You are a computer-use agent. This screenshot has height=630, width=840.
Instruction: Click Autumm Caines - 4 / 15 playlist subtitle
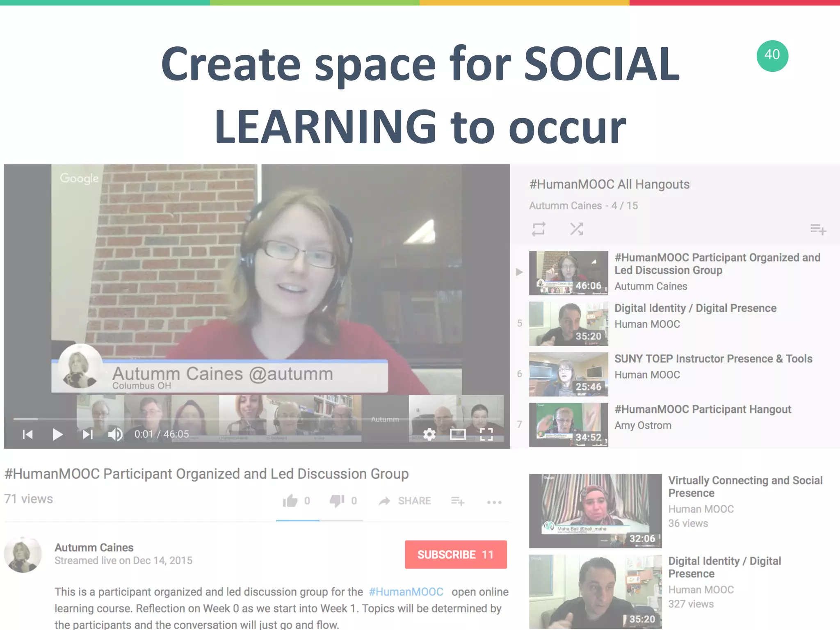coord(583,205)
